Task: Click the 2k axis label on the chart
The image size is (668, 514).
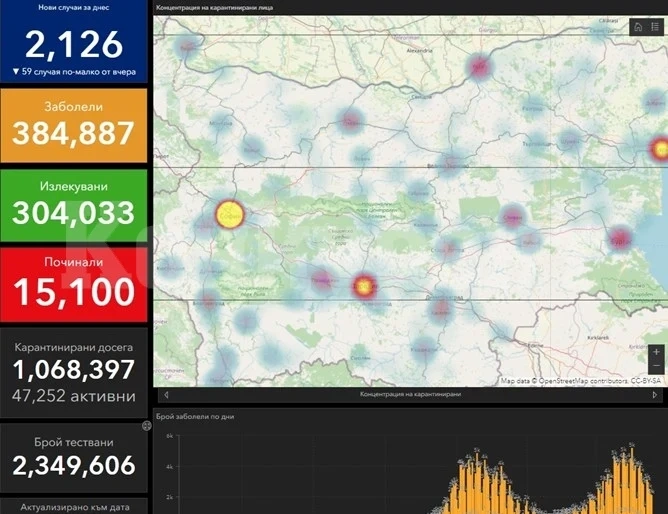Action: [170, 497]
